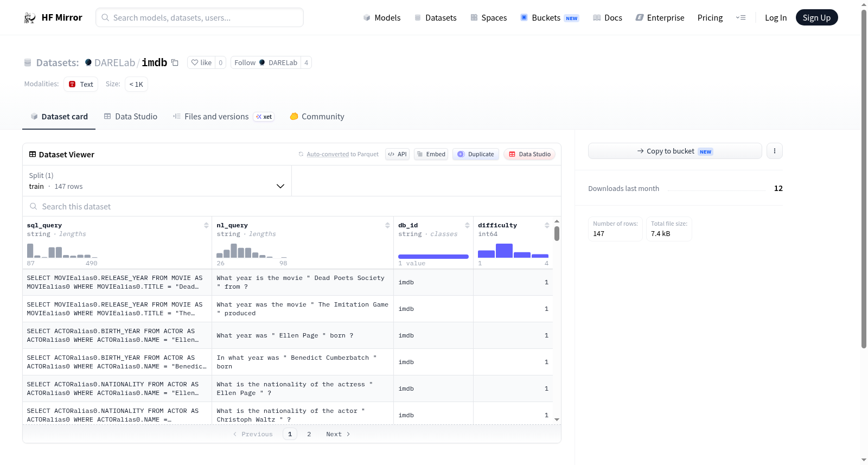Viewport: 868px width, 465px height.
Task: Open Buckets in top navigation
Action: pyautogui.click(x=550, y=18)
